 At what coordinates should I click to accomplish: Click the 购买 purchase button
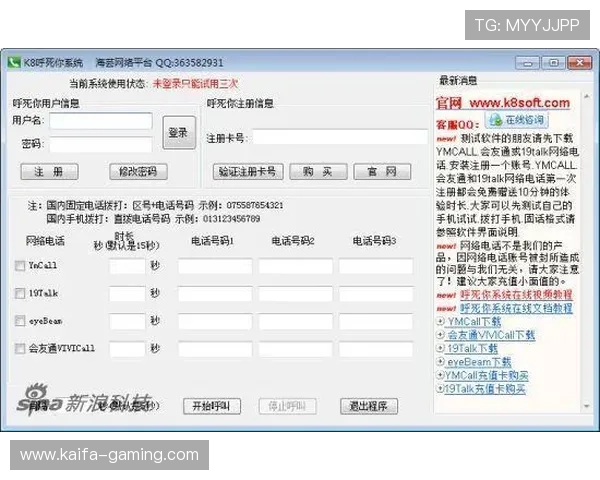[318, 171]
